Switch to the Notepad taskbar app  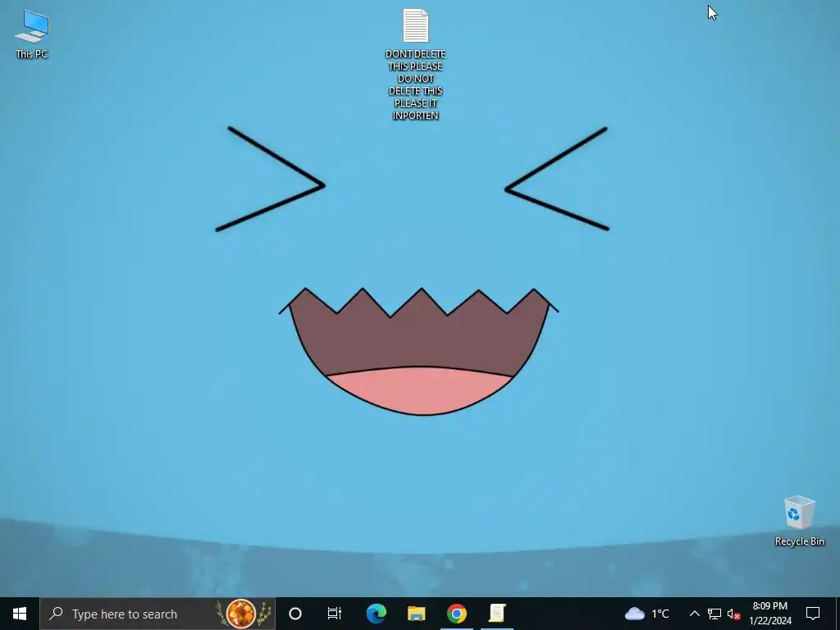[x=496, y=614]
